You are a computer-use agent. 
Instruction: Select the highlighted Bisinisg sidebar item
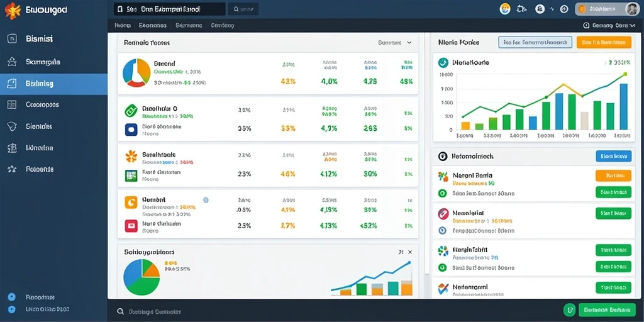tap(54, 84)
